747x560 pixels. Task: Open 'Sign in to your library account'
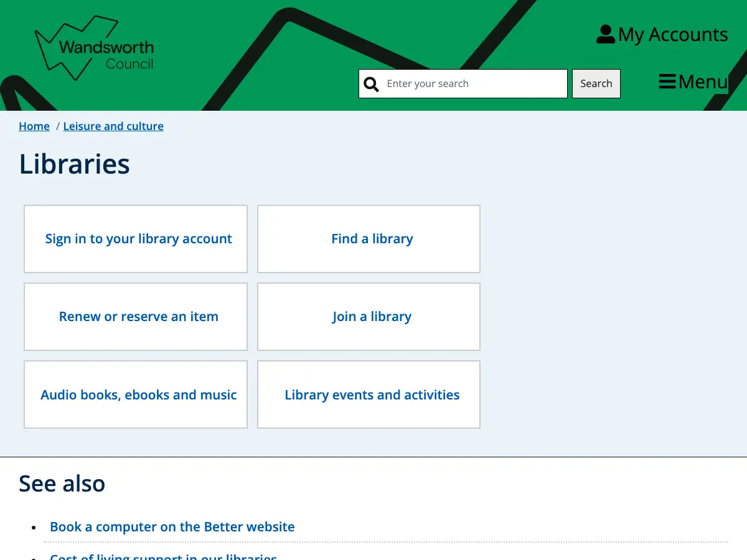(x=136, y=239)
